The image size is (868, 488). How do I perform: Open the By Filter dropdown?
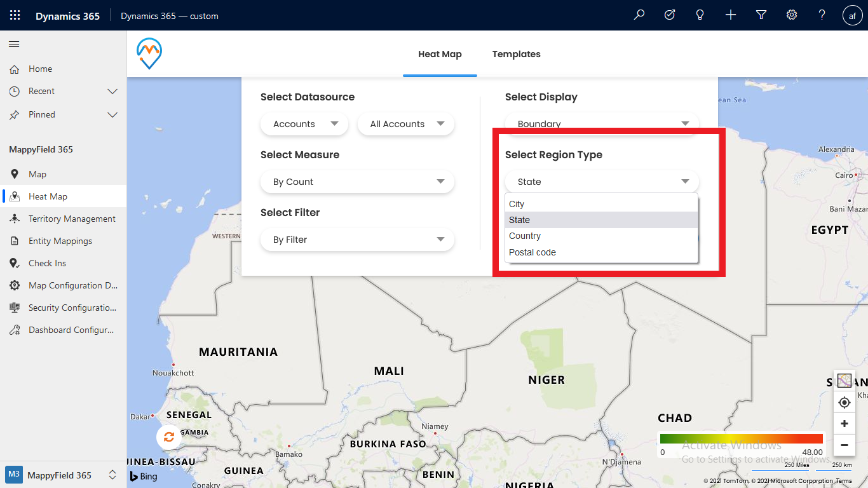tap(357, 240)
